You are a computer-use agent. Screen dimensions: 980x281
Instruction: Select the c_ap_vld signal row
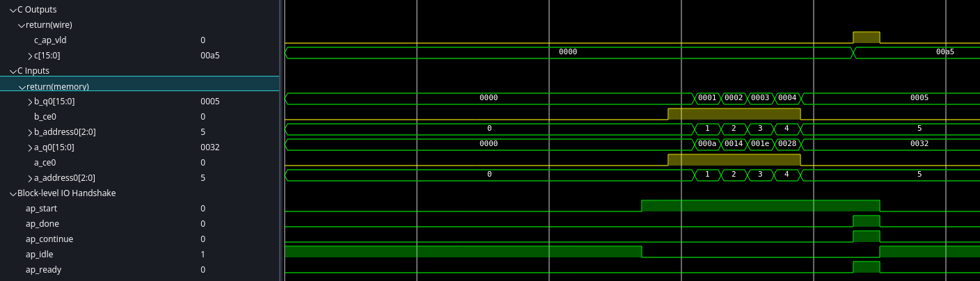coord(139,40)
